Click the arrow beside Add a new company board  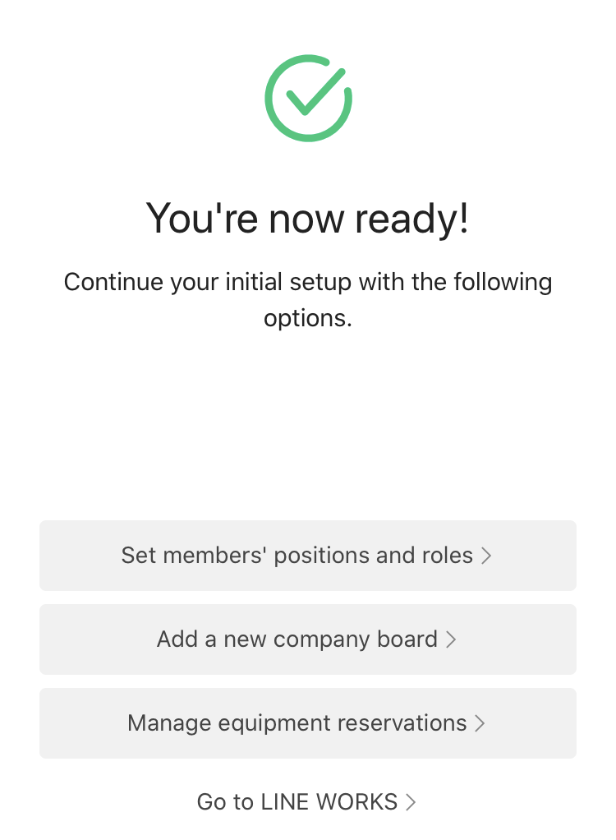tap(450, 640)
